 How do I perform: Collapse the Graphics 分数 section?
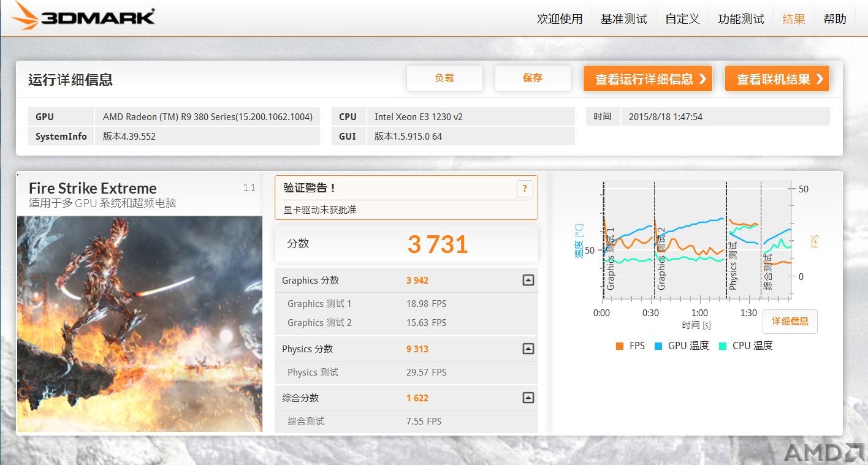[528, 280]
